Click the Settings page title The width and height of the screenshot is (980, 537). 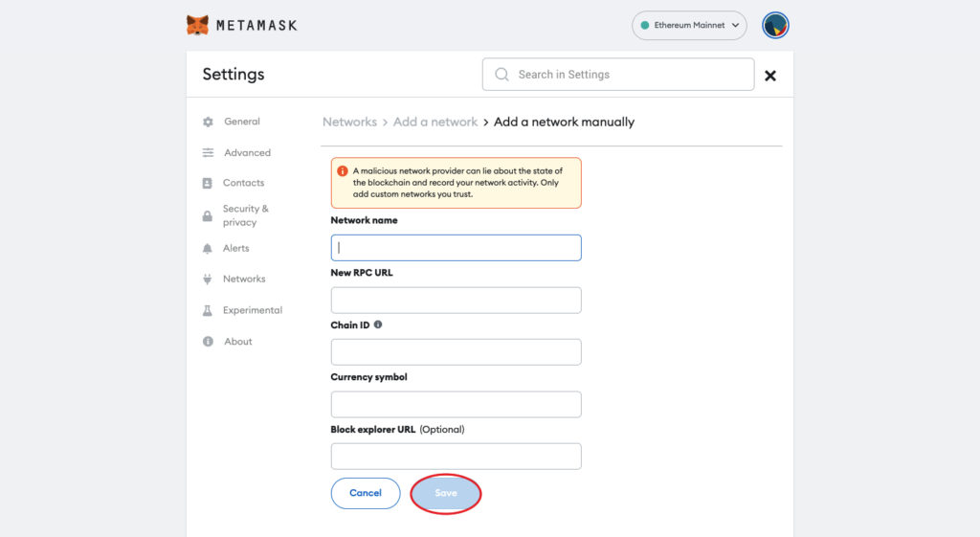click(234, 75)
